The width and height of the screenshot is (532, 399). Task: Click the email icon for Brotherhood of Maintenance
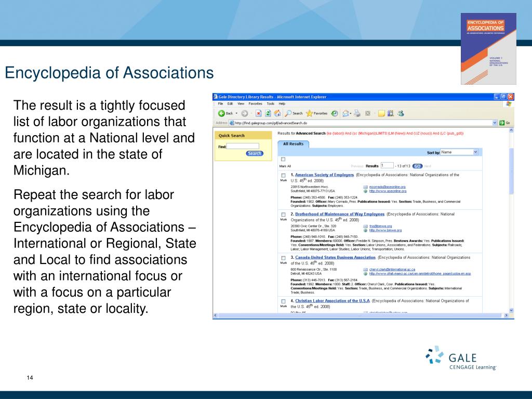click(x=365, y=227)
